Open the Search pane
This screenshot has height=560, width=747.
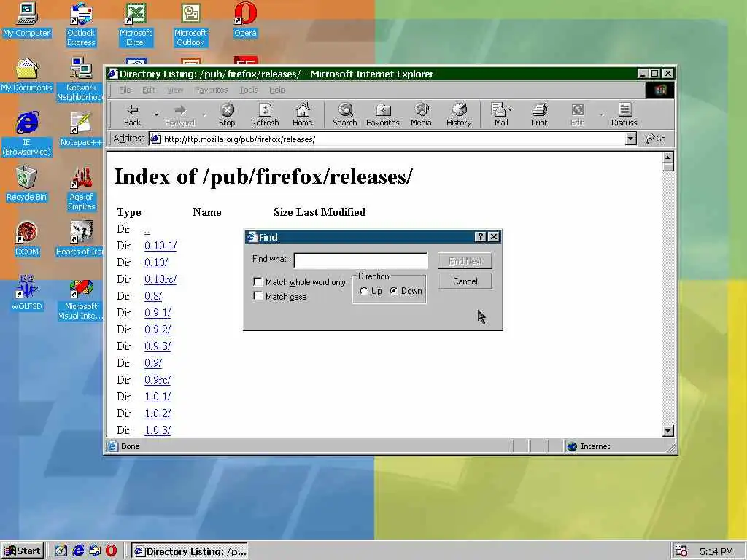click(x=345, y=114)
